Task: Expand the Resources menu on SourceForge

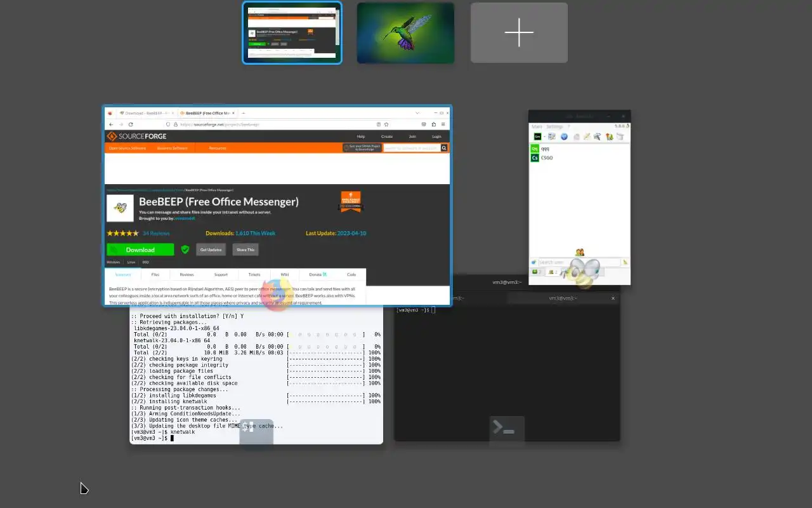Action: [218, 148]
